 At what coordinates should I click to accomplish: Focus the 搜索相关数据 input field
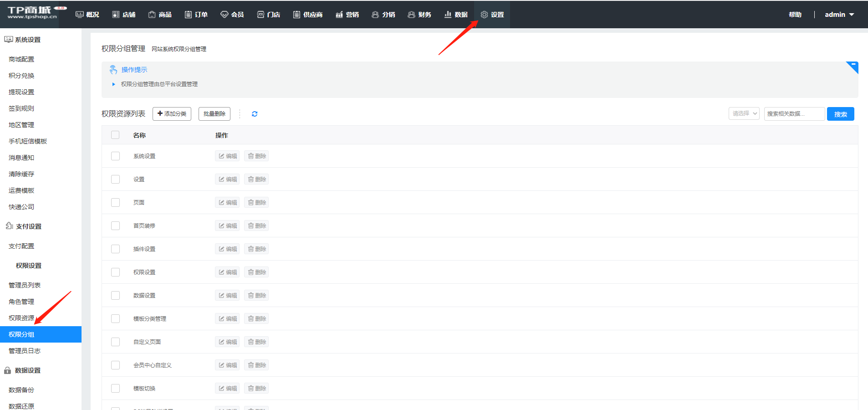point(794,114)
